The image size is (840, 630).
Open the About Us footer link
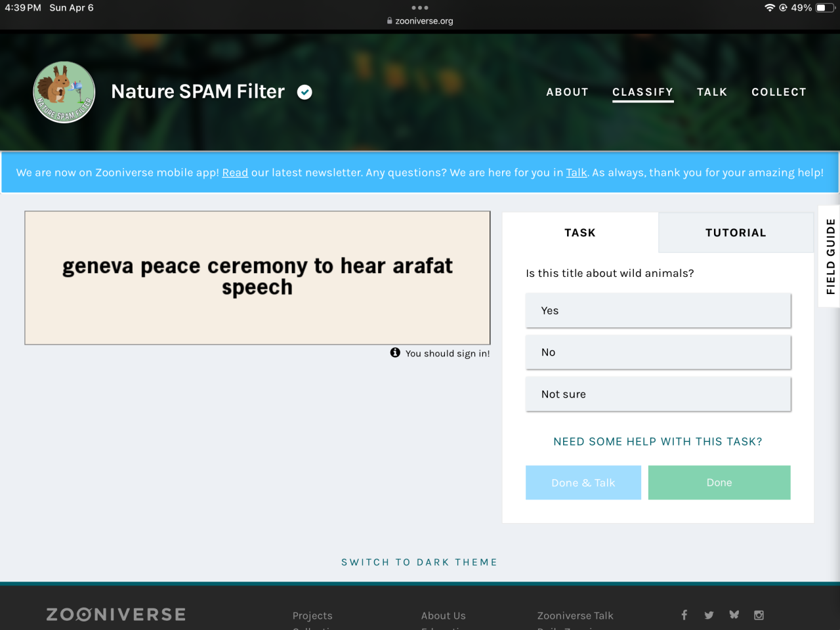[444, 616]
